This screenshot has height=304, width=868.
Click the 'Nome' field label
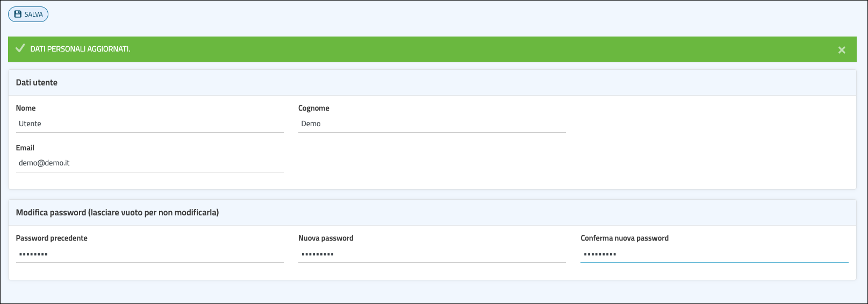click(26, 108)
